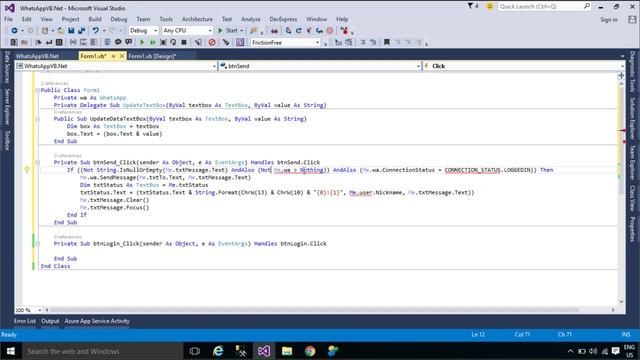640x360 pixels.
Task: Click the notifications flag icon
Action: pos(470,6)
